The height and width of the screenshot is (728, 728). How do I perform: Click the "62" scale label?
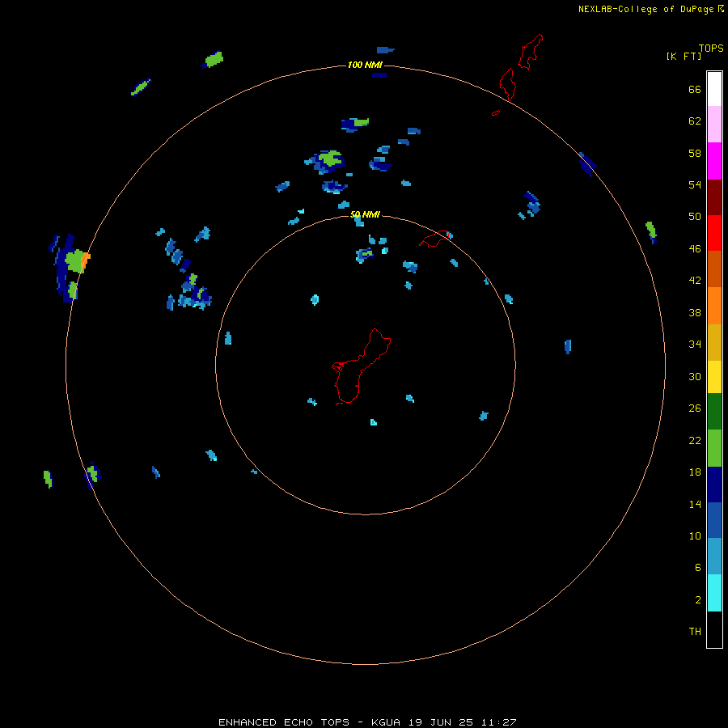pos(695,121)
